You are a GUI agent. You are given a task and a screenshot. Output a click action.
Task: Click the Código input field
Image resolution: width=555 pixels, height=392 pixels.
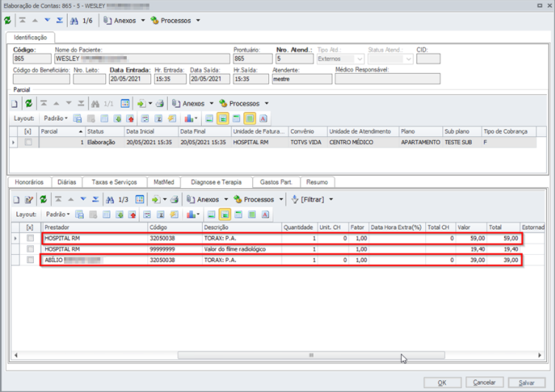[32, 59]
